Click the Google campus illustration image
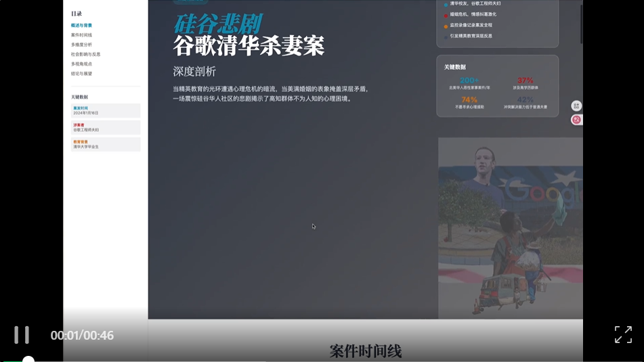This screenshot has height=362, width=644. coord(510,228)
